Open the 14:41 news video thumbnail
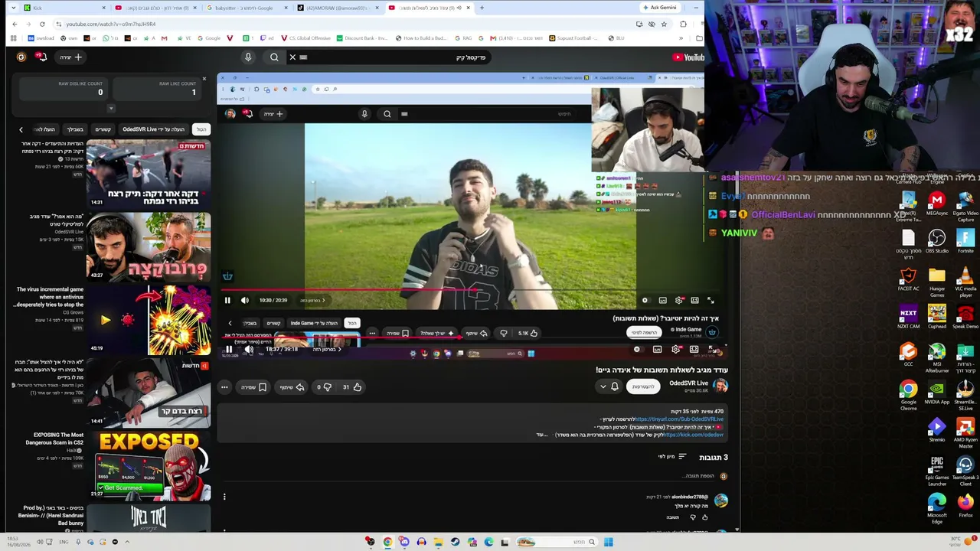This screenshot has width=980, height=551. point(148,394)
